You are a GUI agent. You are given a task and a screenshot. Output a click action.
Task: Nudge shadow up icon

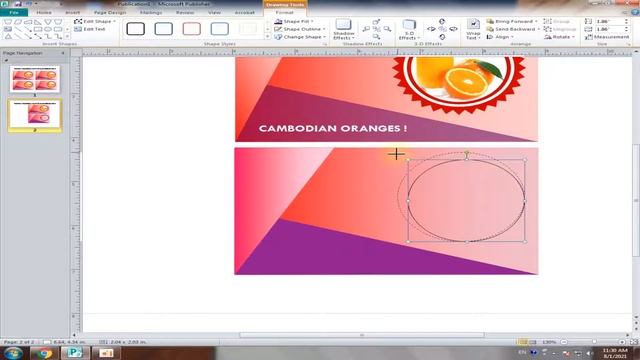pyautogui.click(x=376, y=22)
